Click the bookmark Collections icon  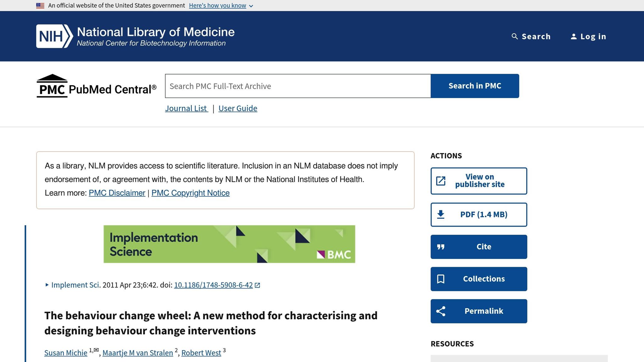441,279
